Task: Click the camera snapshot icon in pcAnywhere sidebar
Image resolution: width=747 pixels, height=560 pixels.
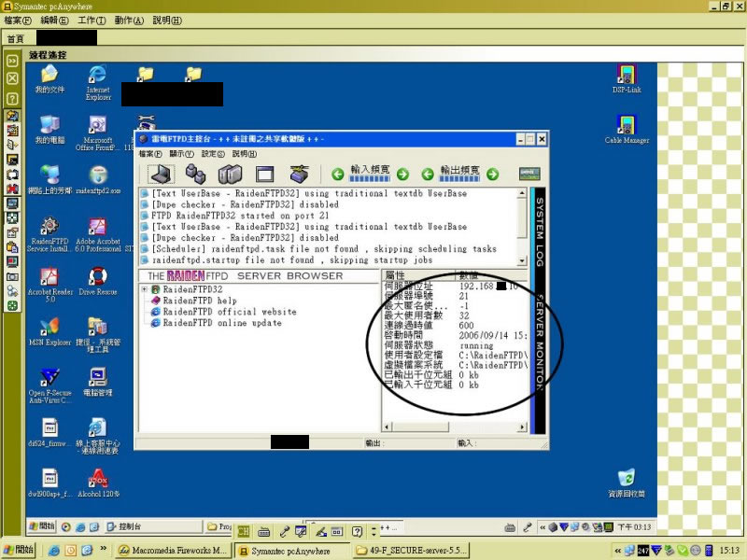Action: point(12,276)
